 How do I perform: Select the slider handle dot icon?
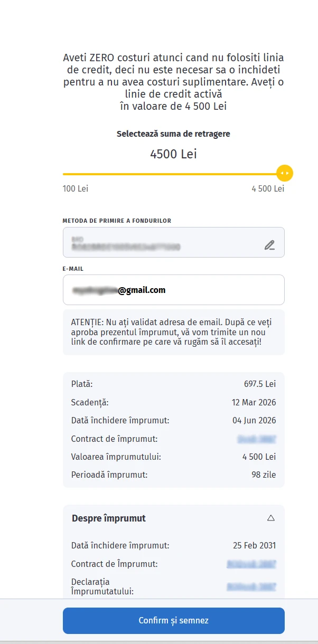click(285, 173)
